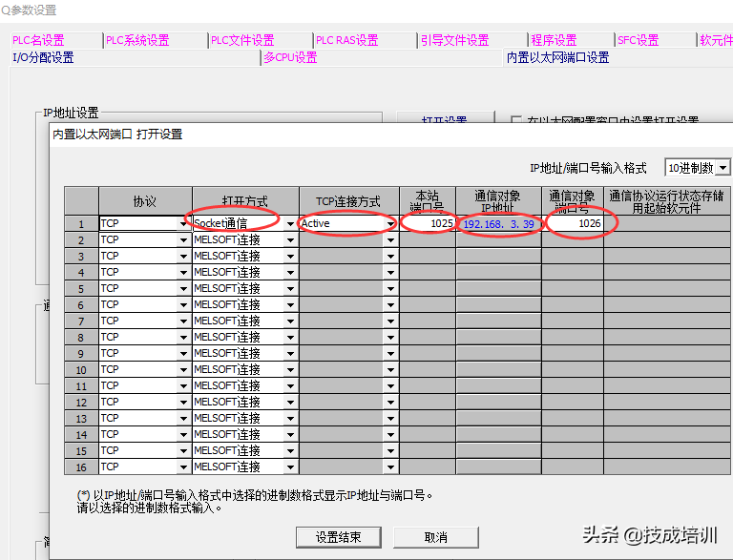Select the 多CPU设置 tab
Screen dimensions: 733x560
(x=290, y=57)
